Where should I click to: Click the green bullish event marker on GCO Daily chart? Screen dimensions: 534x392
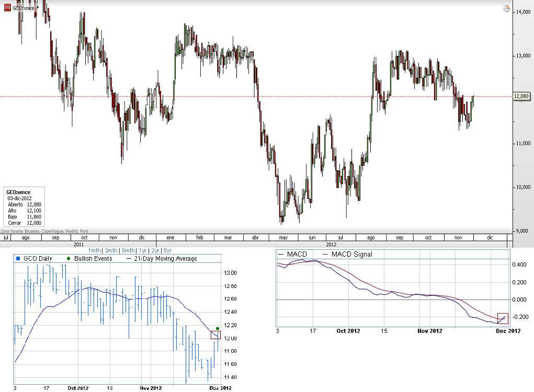click(x=218, y=329)
